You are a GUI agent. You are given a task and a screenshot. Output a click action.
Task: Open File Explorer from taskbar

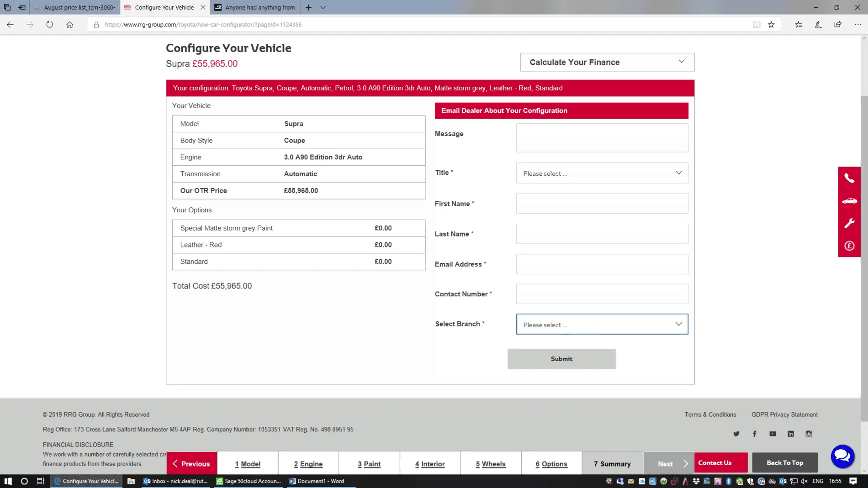click(131, 481)
